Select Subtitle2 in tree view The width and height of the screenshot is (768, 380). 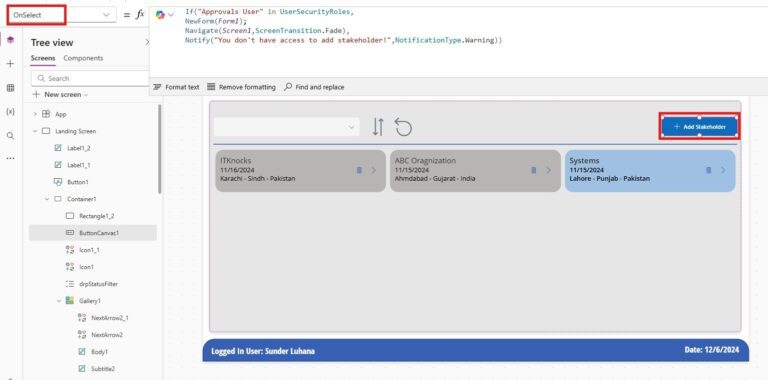[103, 369]
